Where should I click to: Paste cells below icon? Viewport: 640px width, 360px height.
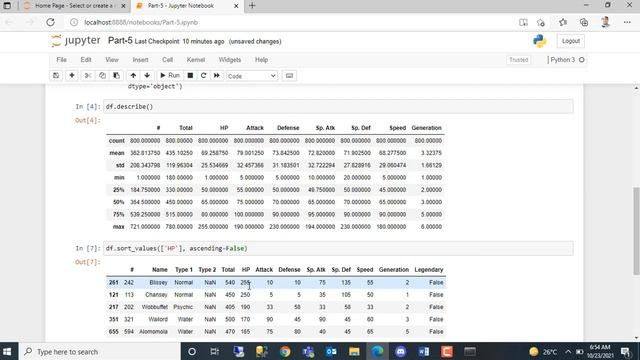click(x=117, y=76)
